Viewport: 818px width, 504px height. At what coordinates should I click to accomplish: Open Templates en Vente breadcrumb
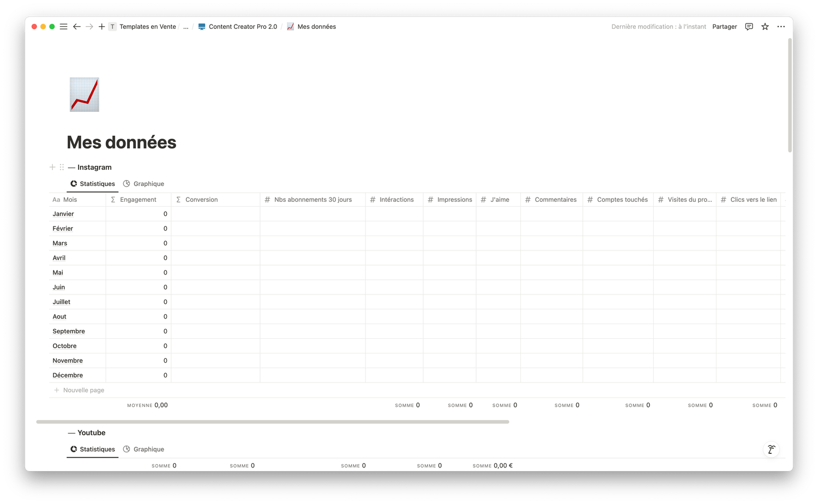[x=148, y=26]
